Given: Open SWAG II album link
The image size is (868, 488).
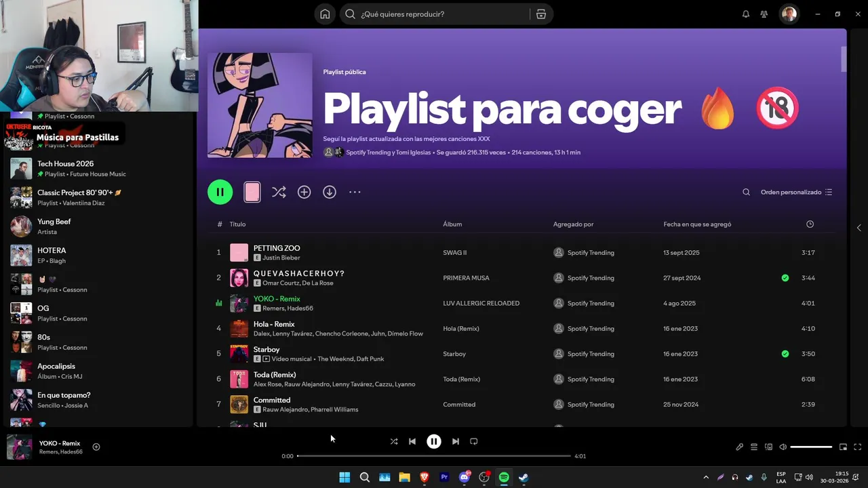Looking at the screenshot, I should click(455, 253).
